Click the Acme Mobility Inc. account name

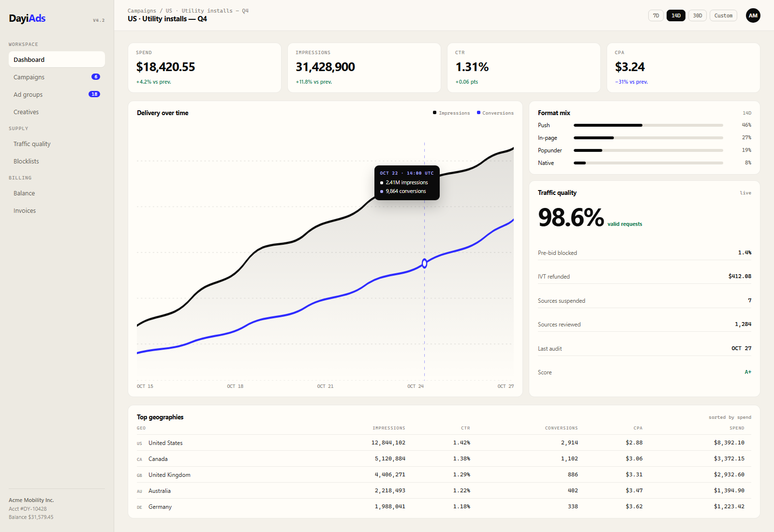click(31, 500)
